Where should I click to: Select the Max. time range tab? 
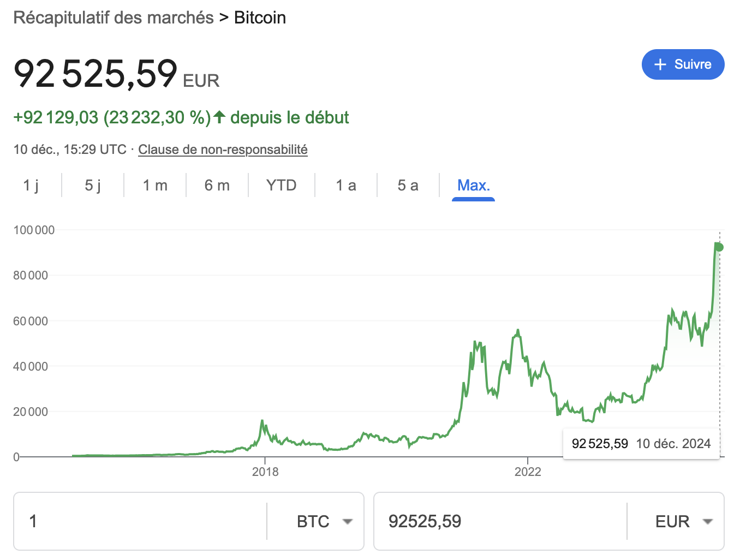pyautogui.click(x=473, y=186)
